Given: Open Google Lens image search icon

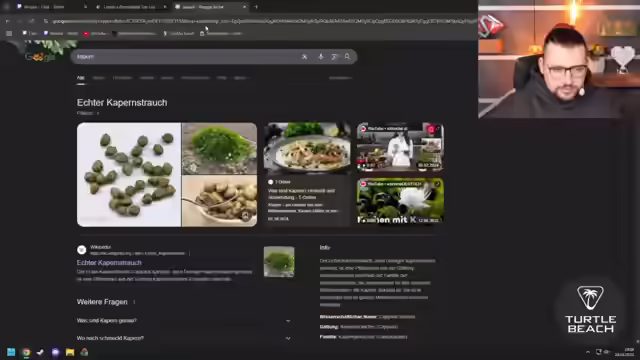Looking at the screenshot, I should 334,57.
